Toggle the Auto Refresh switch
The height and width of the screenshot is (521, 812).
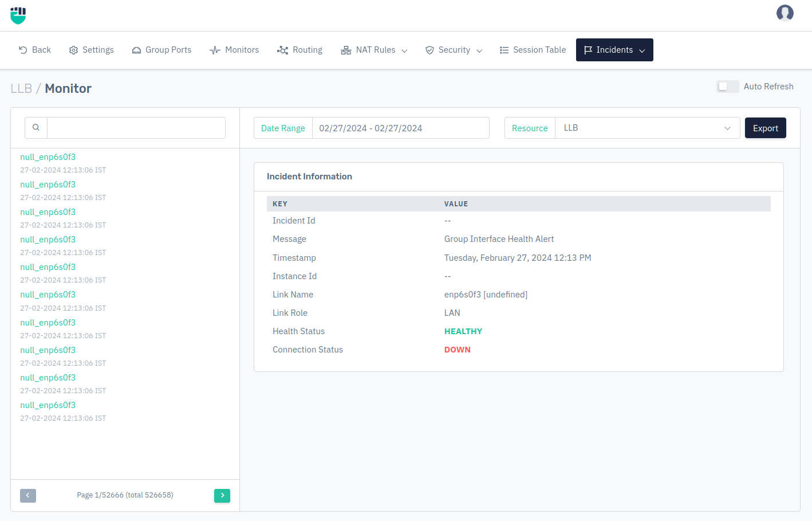point(727,87)
